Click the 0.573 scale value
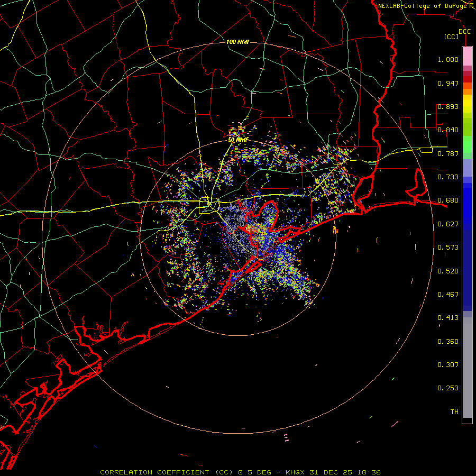This screenshot has width=476, height=476. (448, 248)
